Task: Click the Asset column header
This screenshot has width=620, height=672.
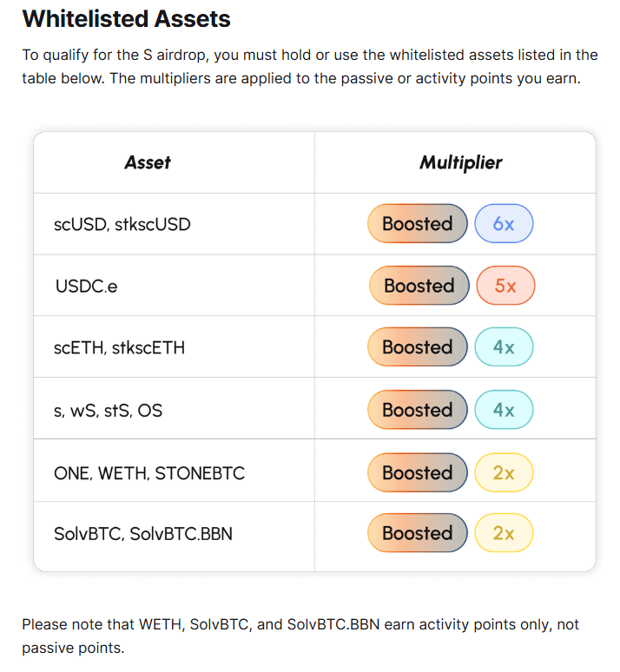Action: 148,162
